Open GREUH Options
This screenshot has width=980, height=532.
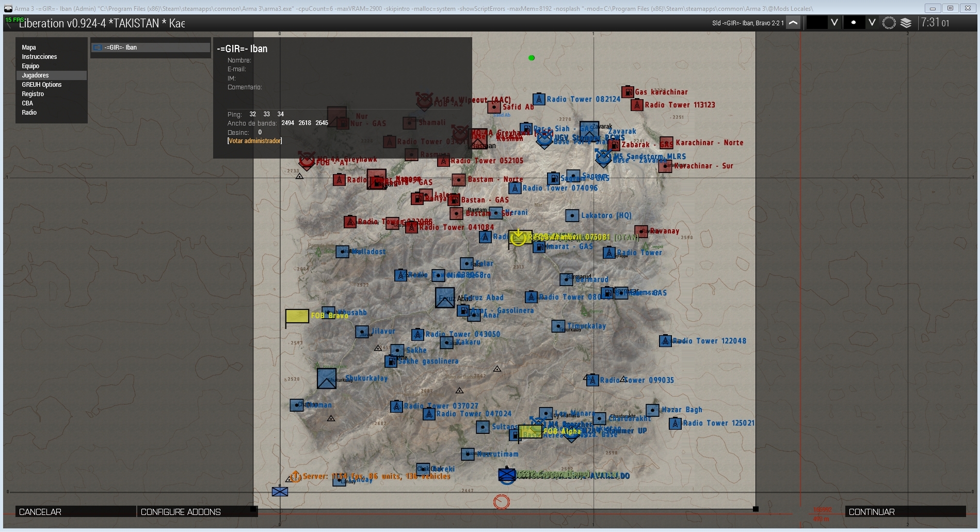(x=41, y=85)
